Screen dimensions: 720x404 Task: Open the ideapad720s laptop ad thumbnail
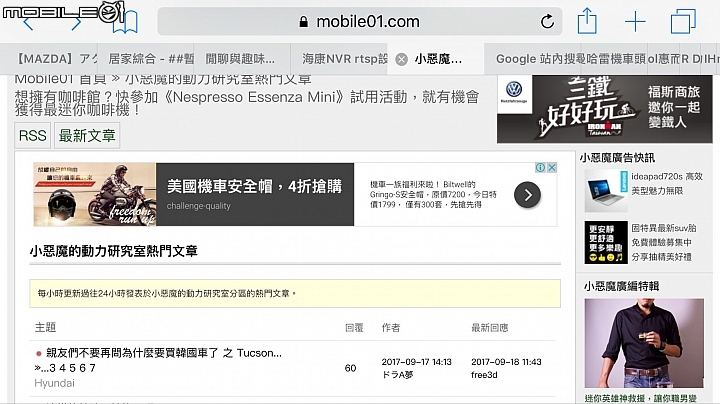[x=606, y=191]
